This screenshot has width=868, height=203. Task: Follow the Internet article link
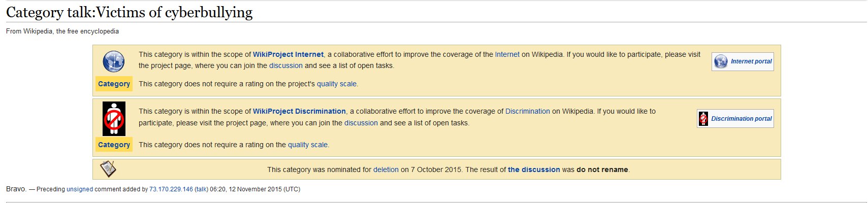click(x=507, y=54)
